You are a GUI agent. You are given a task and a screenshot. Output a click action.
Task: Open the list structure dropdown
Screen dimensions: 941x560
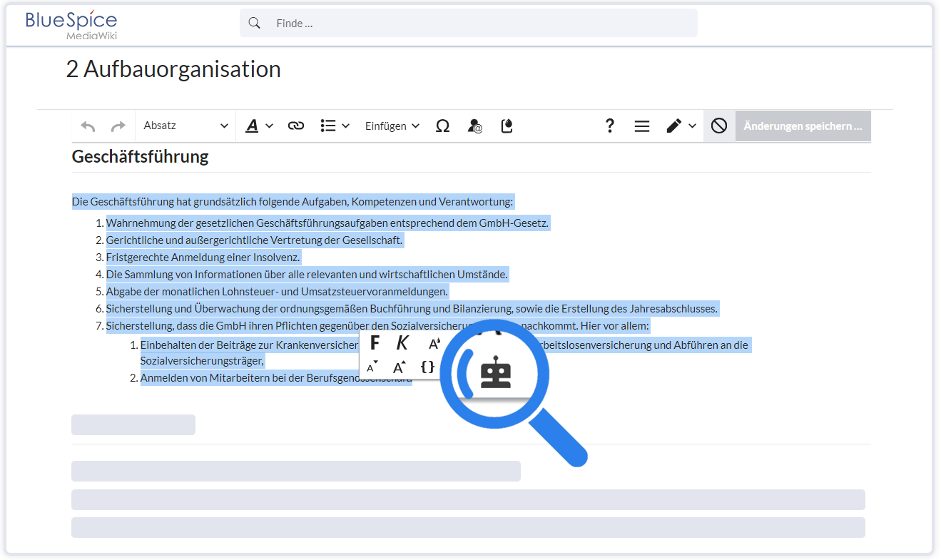[335, 126]
